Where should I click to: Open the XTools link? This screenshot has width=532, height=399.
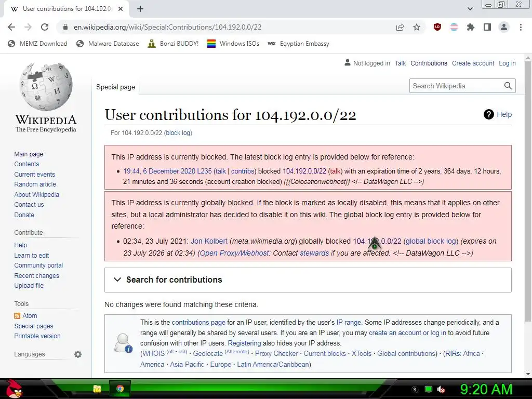[362, 353]
